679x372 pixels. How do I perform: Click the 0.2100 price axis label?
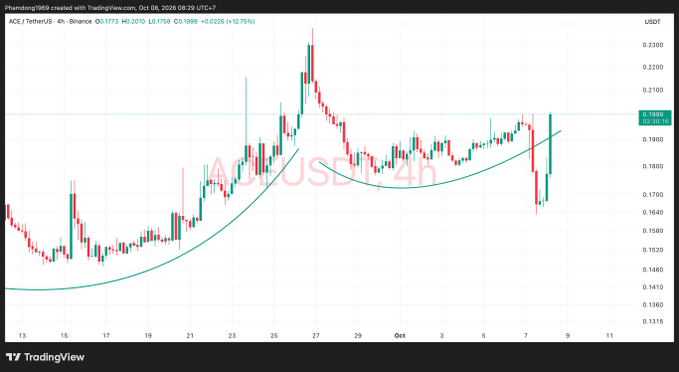click(653, 90)
